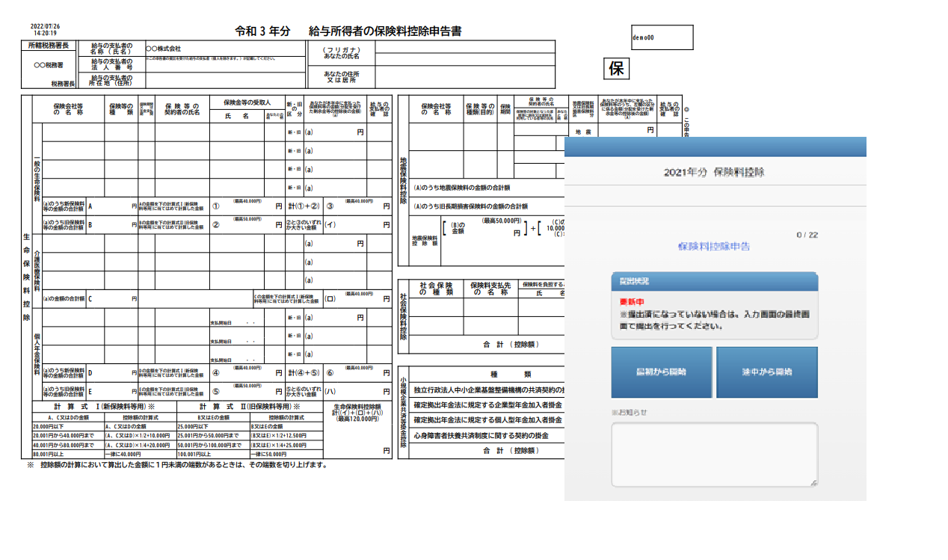Select the demo00 box at top right
Viewport: 948px width, 560px height.
click(x=662, y=37)
